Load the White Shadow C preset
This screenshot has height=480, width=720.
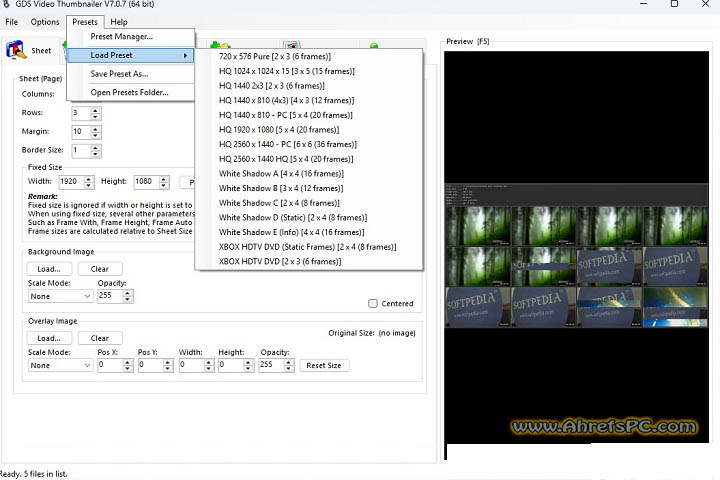(309, 203)
